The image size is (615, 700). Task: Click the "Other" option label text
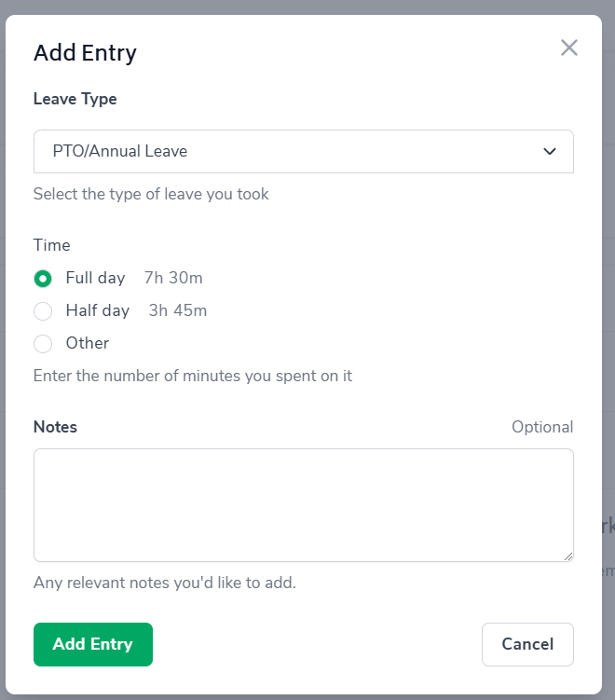[88, 343]
